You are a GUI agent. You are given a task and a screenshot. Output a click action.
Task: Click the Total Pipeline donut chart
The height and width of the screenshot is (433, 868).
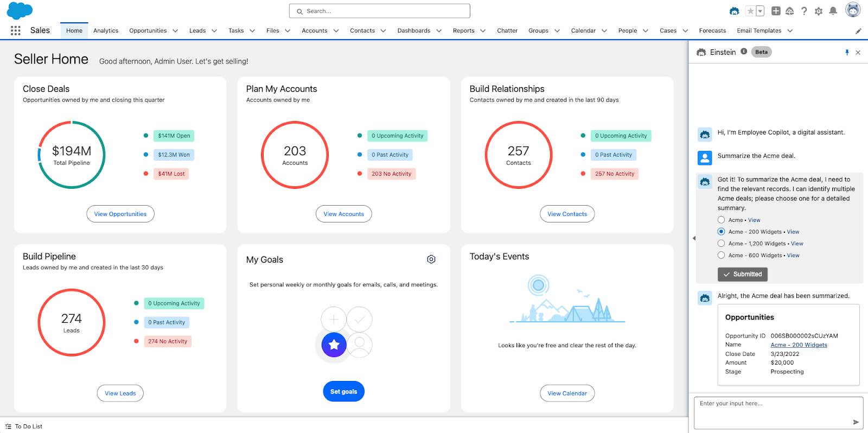click(72, 155)
